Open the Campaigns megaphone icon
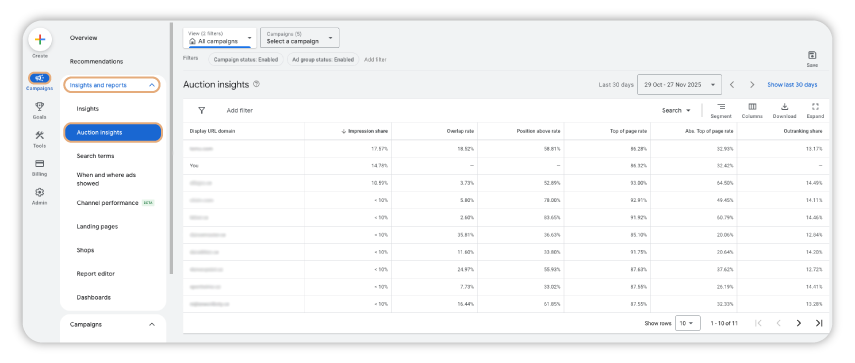This screenshot has width=855, height=363. (x=39, y=78)
